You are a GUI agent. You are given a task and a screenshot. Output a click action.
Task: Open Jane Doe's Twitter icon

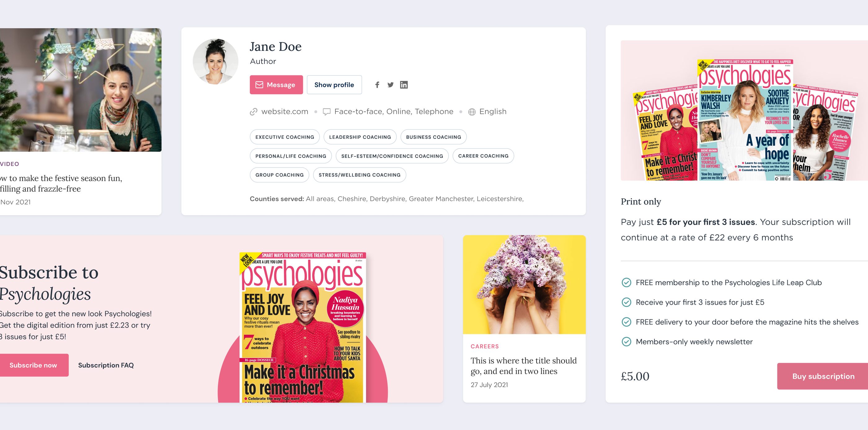(390, 85)
